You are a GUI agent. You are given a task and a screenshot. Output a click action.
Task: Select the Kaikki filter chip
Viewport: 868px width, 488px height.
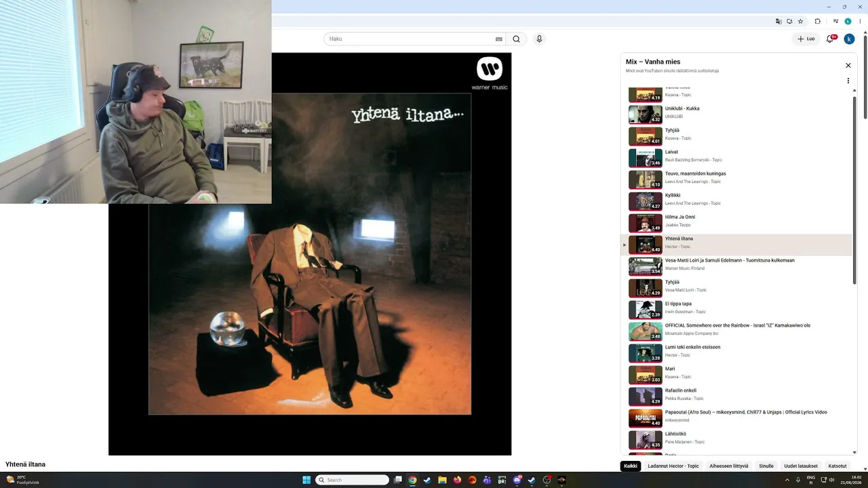(x=631, y=466)
